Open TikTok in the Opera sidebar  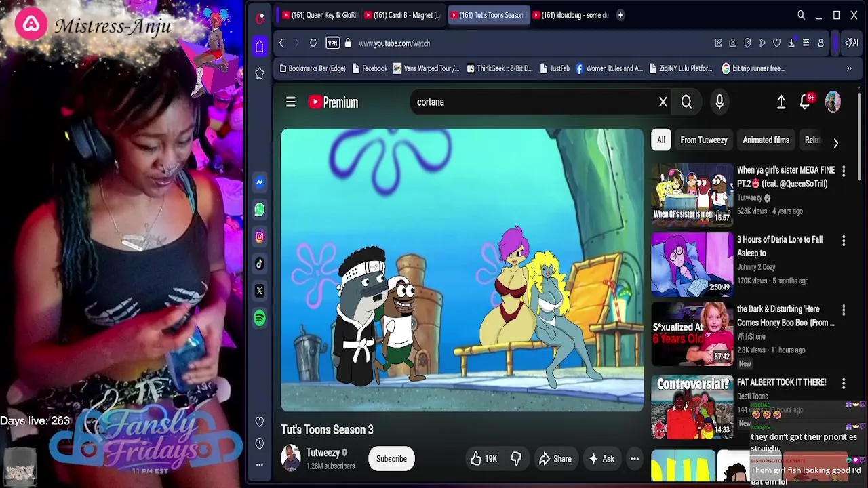pyautogui.click(x=260, y=264)
